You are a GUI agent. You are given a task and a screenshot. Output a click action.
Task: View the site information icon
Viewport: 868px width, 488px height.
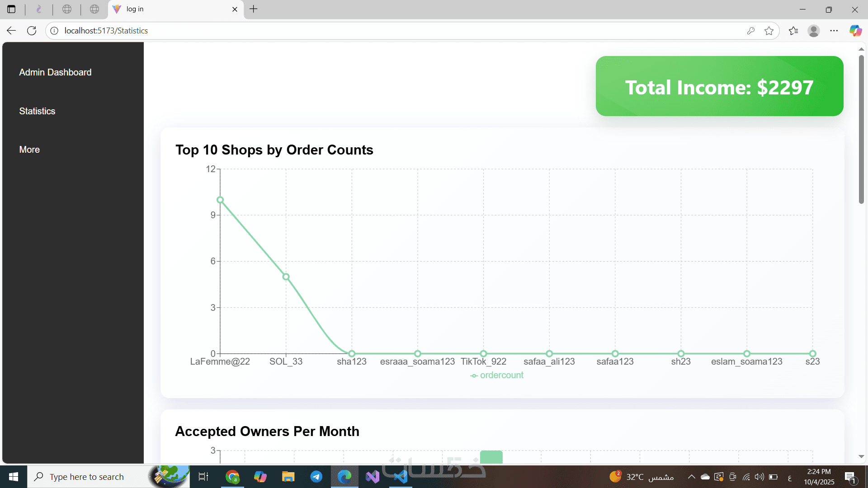pos(54,31)
